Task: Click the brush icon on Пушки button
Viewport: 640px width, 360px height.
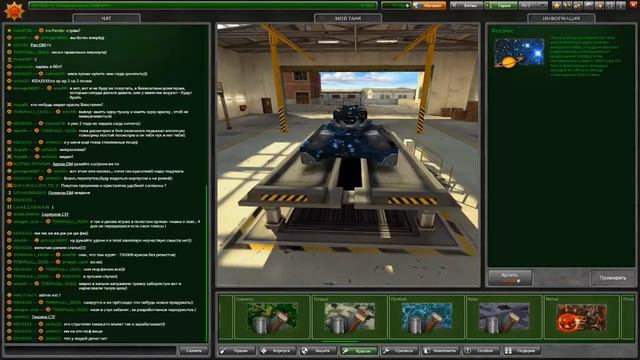Action: pyautogui.click(x=223, y=351)
